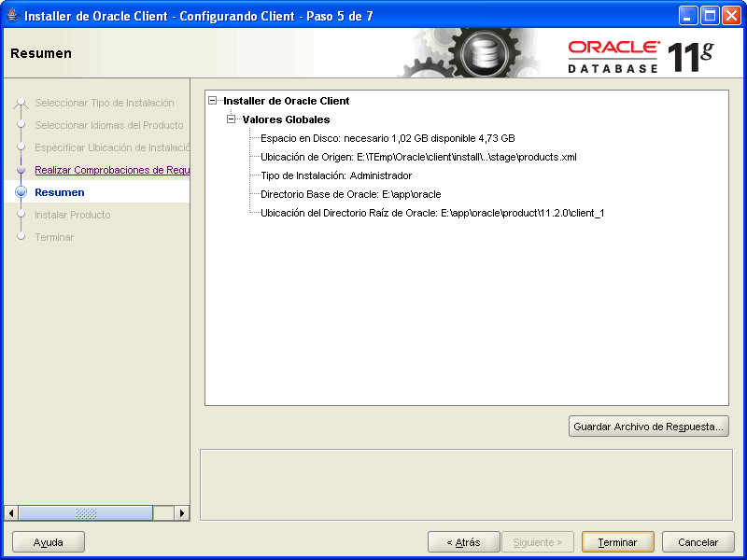Click the Java icon in the title bar
The height and width of the screenshot is (560, 747).
13,16
